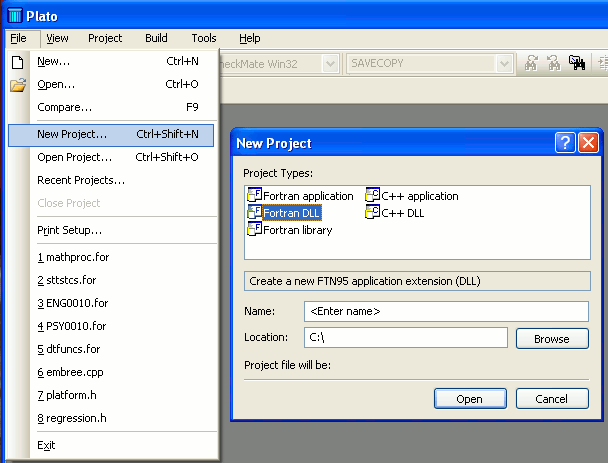The height and width of the screenshot is (463, 608).
Task: Click the first find binoculars toolbar icon
Action: [531, 63]
